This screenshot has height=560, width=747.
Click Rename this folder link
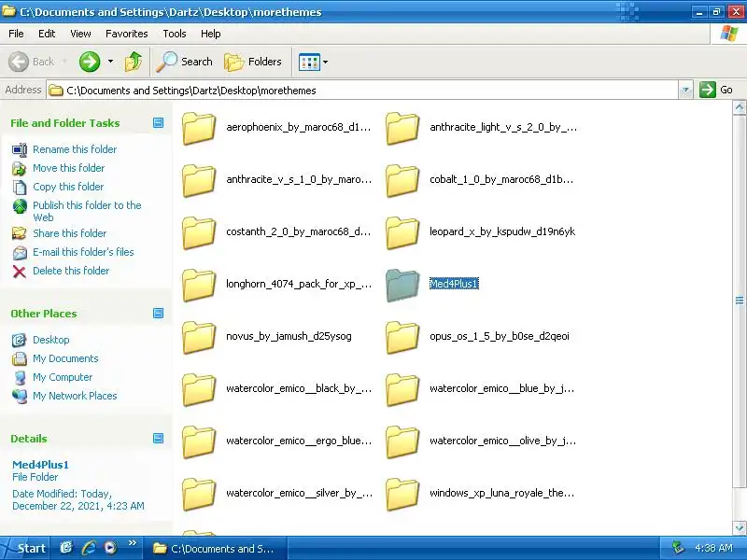point(75,149)
